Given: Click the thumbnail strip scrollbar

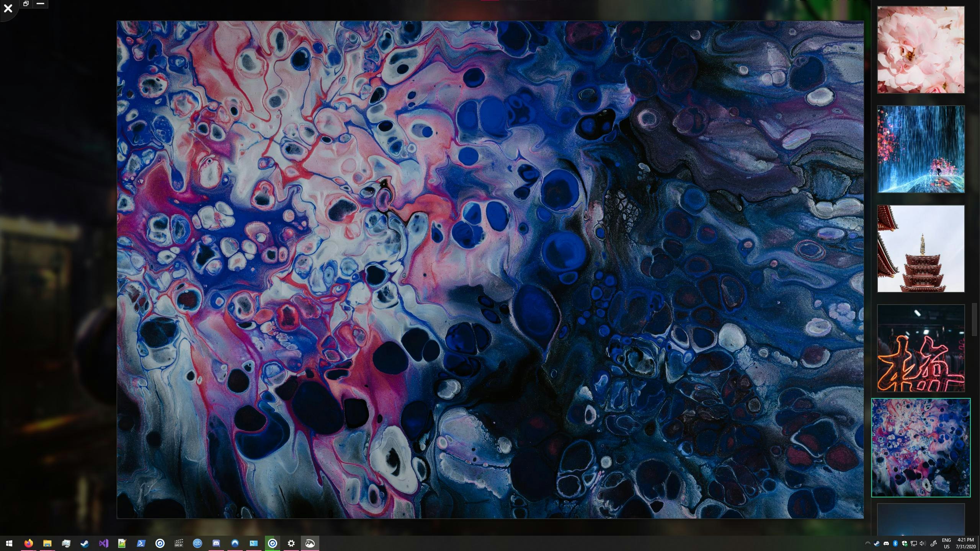Looking at the screenshot, I should [974, 320].
